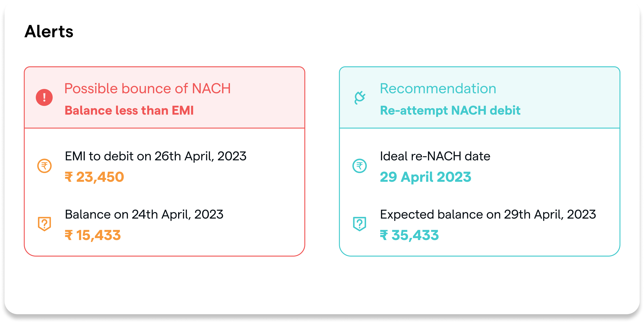Click the red exclamation warning icon
Screen dimensions: 644x323
[x=44, y=97]
